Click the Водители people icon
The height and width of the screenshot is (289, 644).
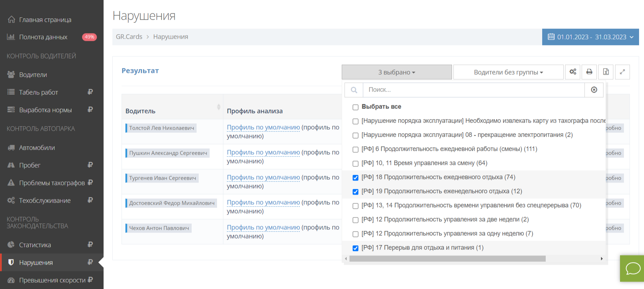[11, 74]
